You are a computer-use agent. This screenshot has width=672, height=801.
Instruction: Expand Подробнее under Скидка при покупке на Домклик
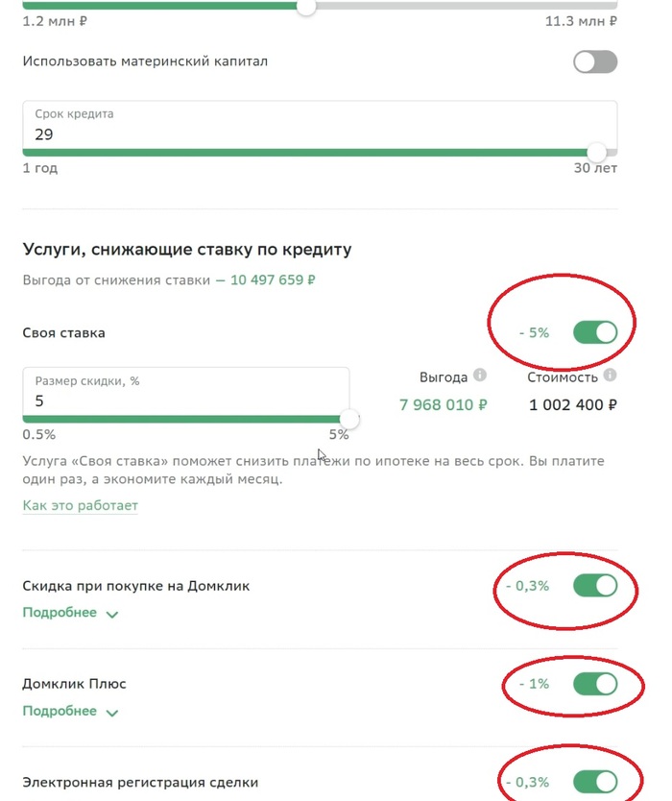point(70,613)
